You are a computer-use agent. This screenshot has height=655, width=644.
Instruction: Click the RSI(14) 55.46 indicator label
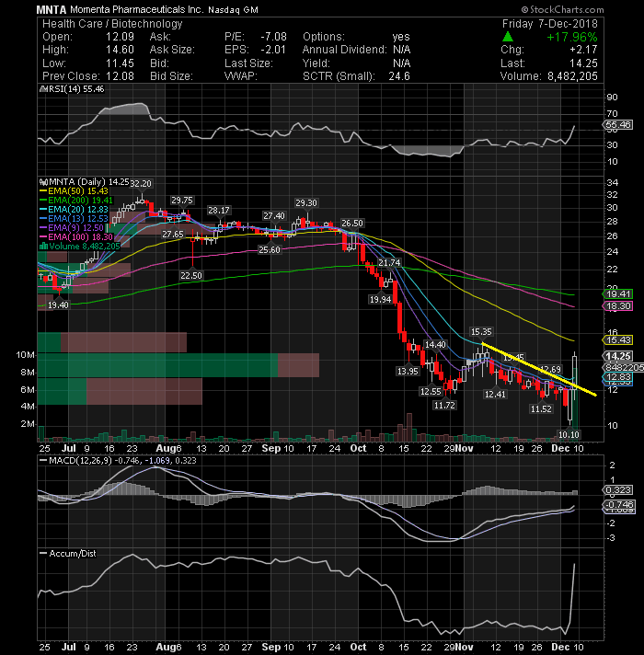click(76, 89)
